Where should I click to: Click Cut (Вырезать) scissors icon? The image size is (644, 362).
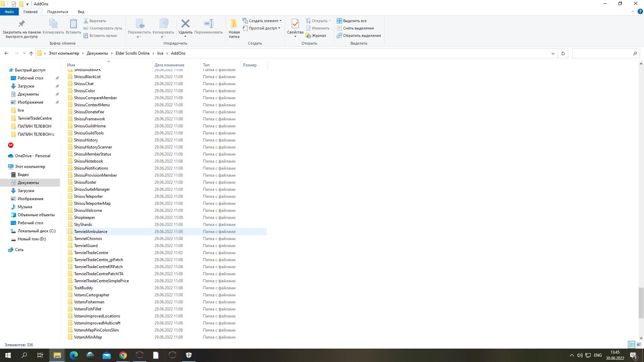pos(86,21)
